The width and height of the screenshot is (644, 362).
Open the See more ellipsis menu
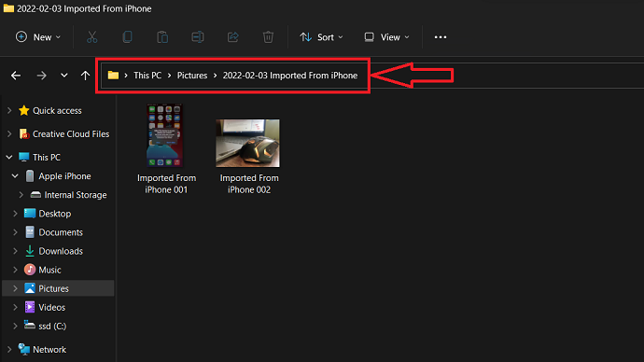click(441, 37)
